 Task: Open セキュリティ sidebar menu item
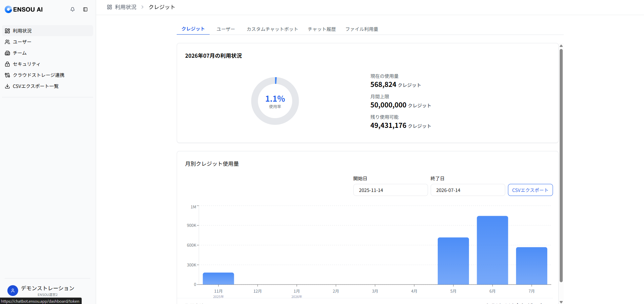47,64
